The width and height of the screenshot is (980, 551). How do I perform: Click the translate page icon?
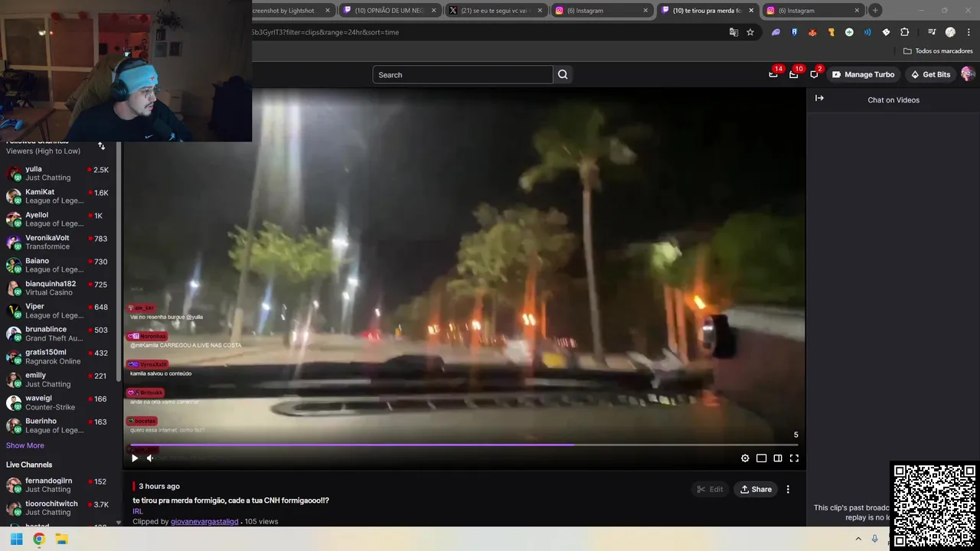click(733, 32)
